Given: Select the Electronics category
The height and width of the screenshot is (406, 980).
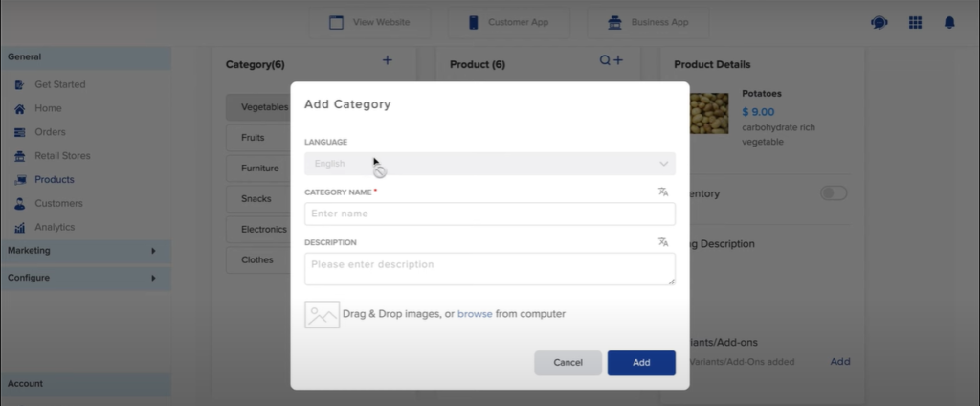Looking at the screenshot, I should [258, 230].
